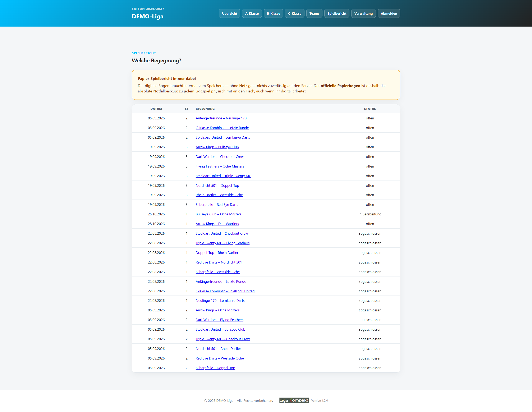Open Red Eye Darts – Westside Oche
The width and height of the screenshot is (532, 412).
point(220,358)
